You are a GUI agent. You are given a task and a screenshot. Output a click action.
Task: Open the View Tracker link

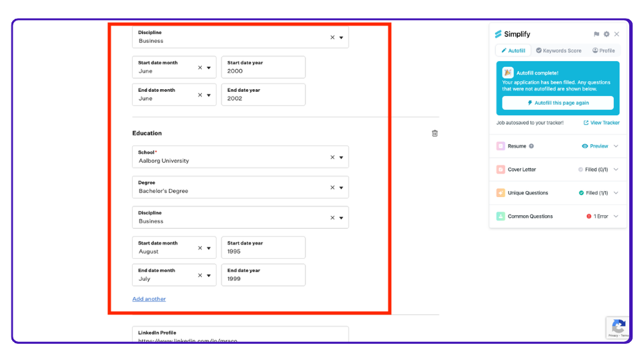(x=601, y=123)
